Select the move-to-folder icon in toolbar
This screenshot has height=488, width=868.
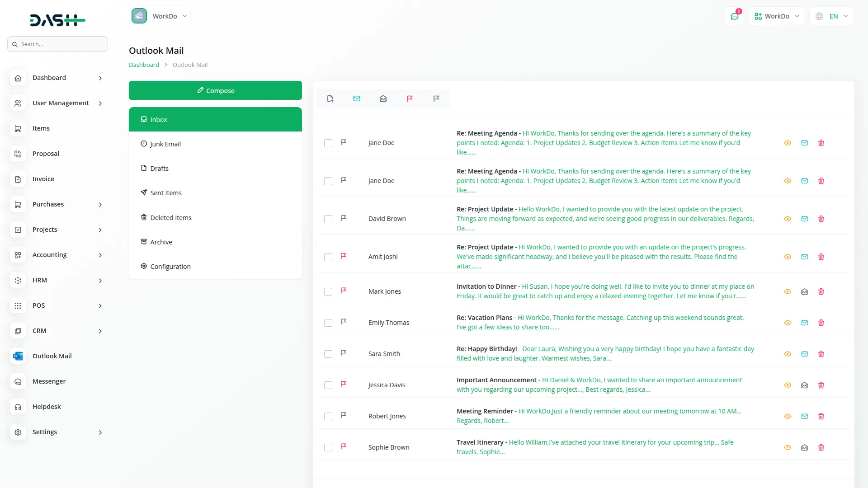(330, 99)
